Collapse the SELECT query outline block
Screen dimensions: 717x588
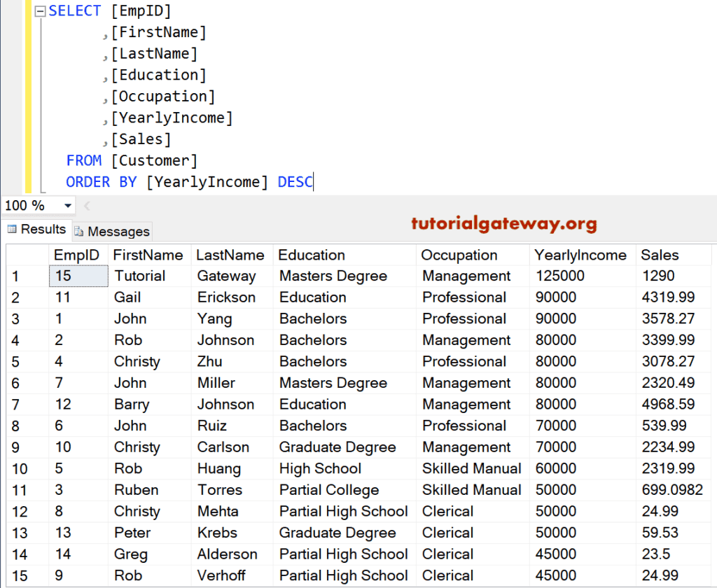click(40, 11)
